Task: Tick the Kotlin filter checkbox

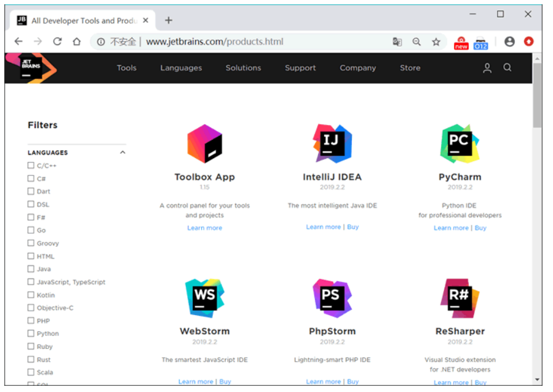Action: coord(31,295)
